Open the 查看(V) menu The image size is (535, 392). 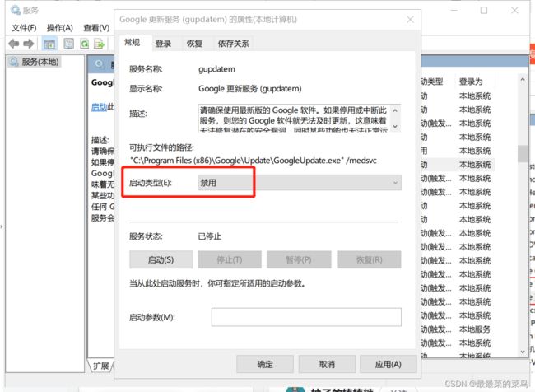96,28
